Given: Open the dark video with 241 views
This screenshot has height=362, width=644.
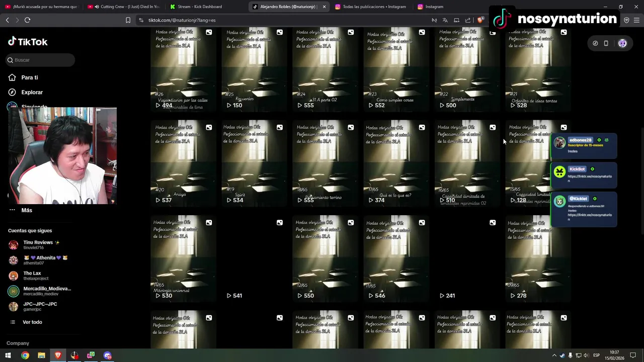Looking at the screenshot, I should pyautogui.click(x=467, y=258).
